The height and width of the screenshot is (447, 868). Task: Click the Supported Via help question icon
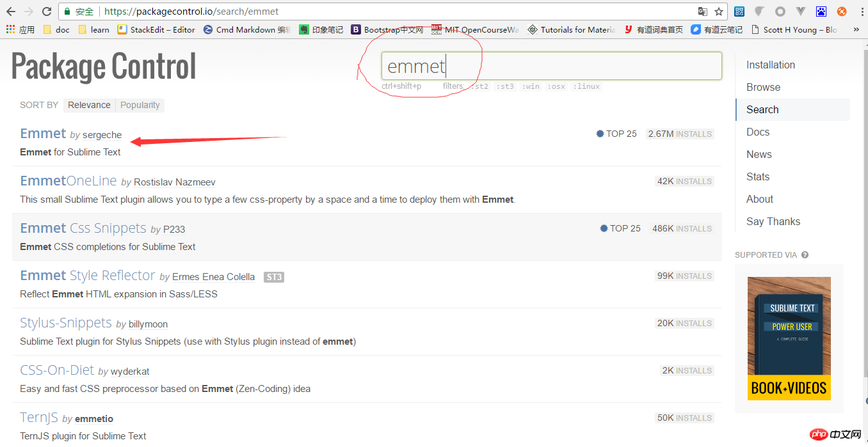(x=805, y=255)
